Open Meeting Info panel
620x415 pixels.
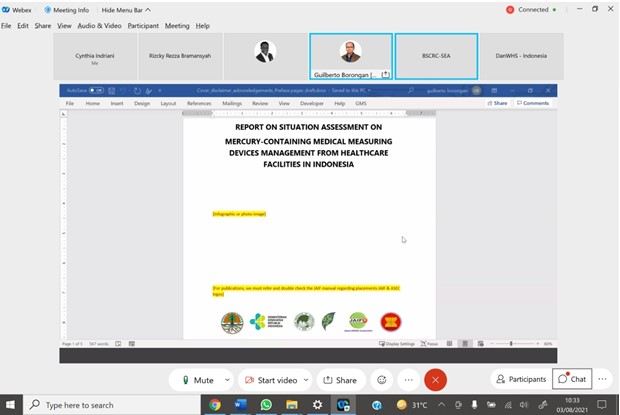[66, 10]
